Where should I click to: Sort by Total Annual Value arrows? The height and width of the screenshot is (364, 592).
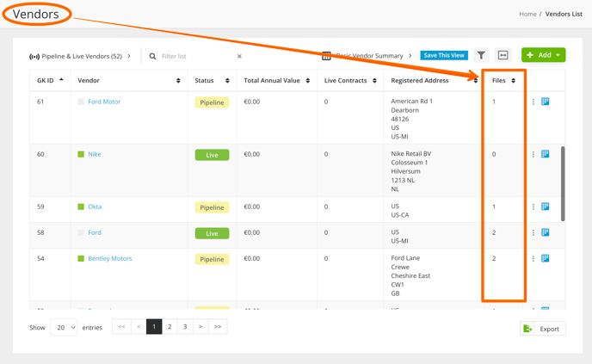point(308,80)
